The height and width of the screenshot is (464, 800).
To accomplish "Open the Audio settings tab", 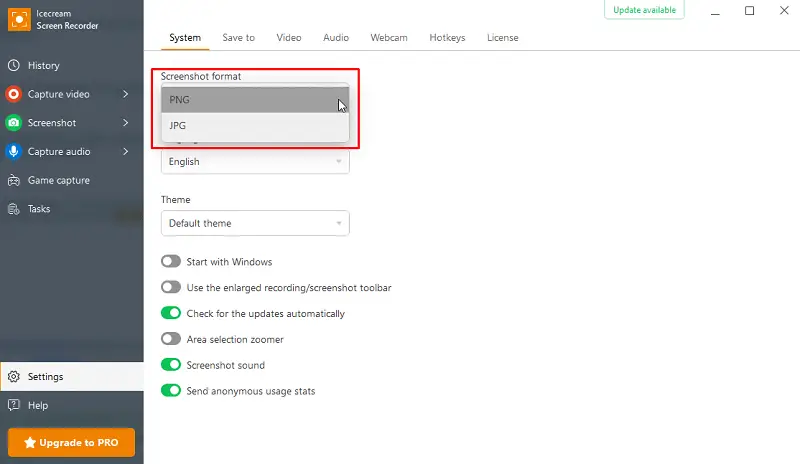I will click(x=336, y=38).
